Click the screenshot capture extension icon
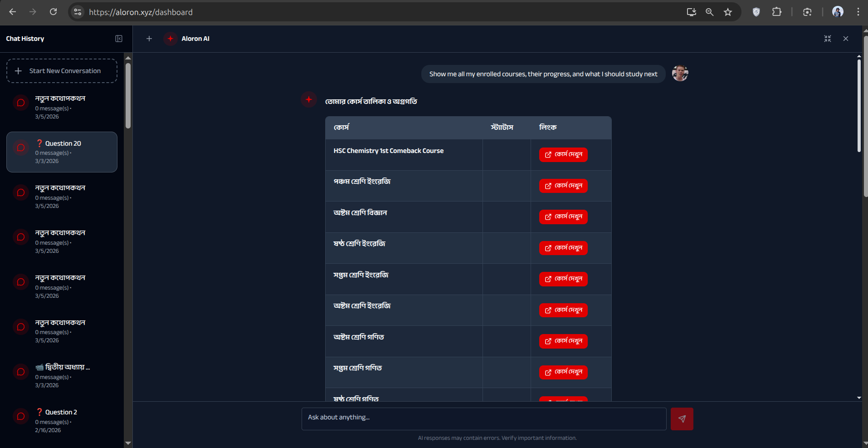Screen dimensions: 868x448 coord(807,12)
